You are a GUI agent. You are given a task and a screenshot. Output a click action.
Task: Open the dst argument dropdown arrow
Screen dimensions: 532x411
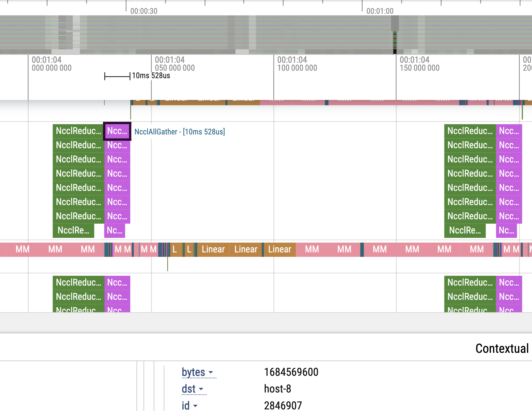point(201,389)
